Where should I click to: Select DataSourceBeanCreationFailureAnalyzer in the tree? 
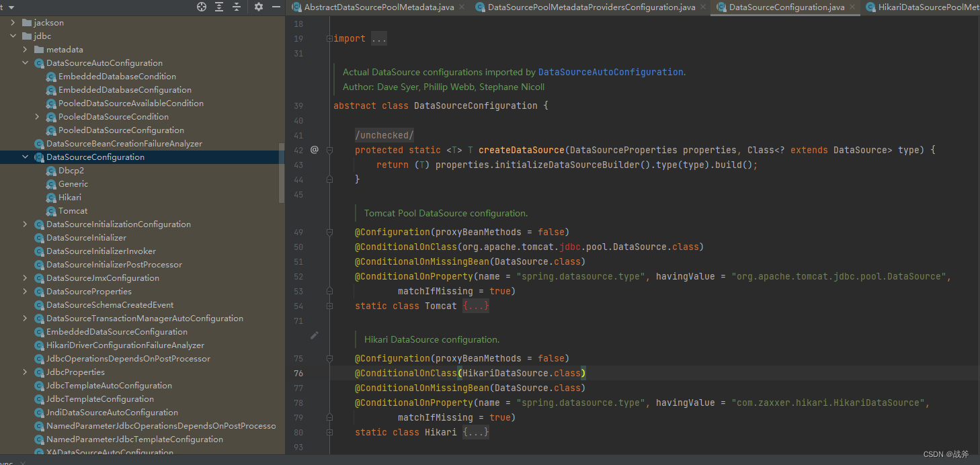[124, 143]
